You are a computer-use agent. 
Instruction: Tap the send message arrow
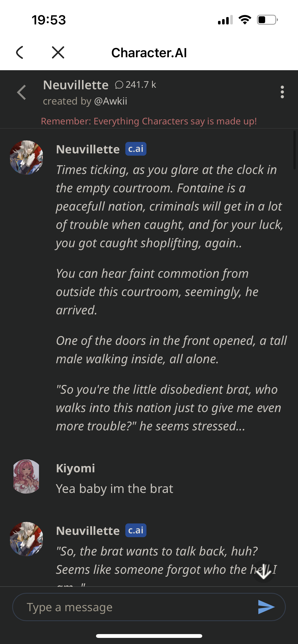[266, 607]
